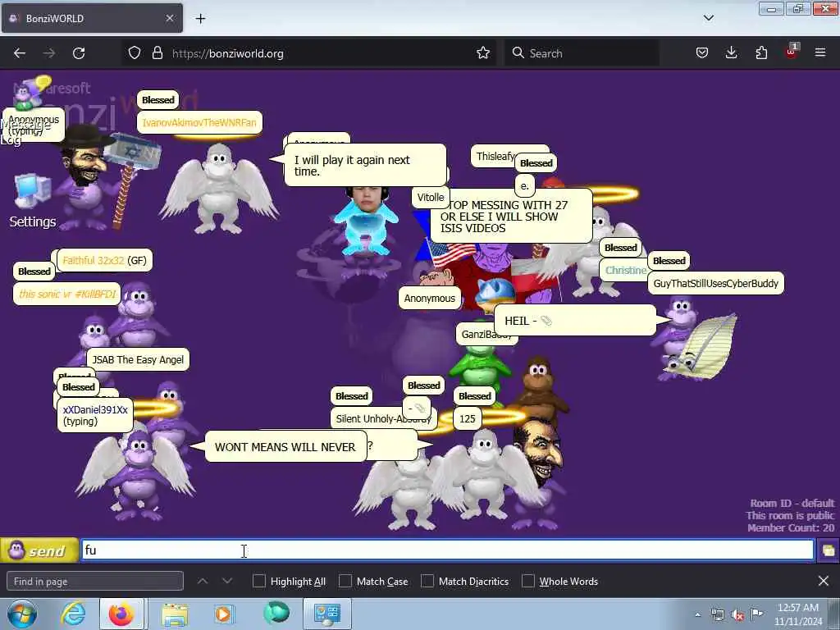Click the GuyThatStillUsesCyberBuddy name tag
Viewport: 840px width, 630px height.
click(x=715, y=283)
